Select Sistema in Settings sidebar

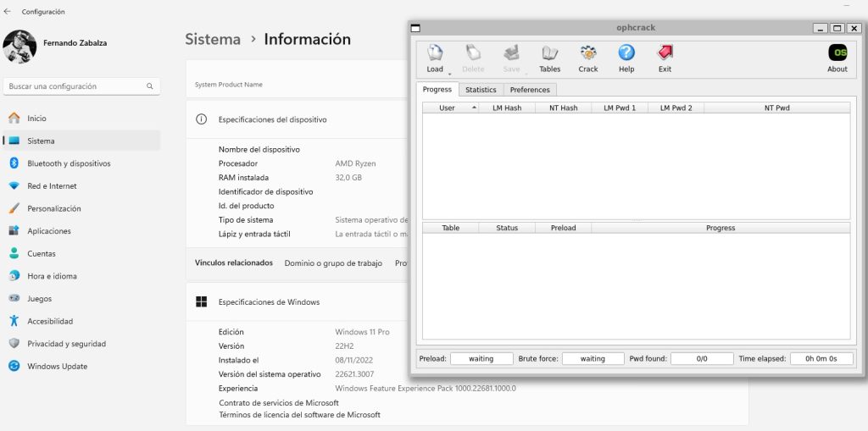(81, 141)
